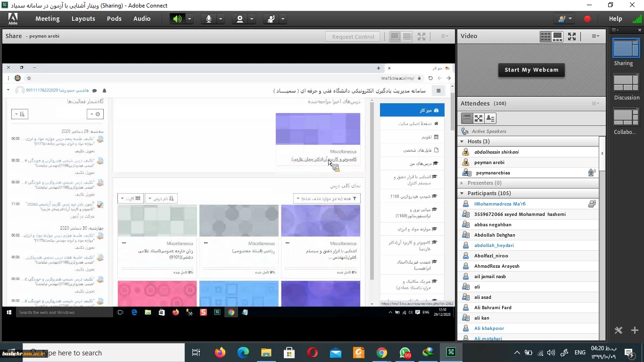Image resolution: width=644 pixels, height=362 pixels.
Task: Open Firefox from the Windows taskbar
Action: pyautogui.click(x=220, y=353)
